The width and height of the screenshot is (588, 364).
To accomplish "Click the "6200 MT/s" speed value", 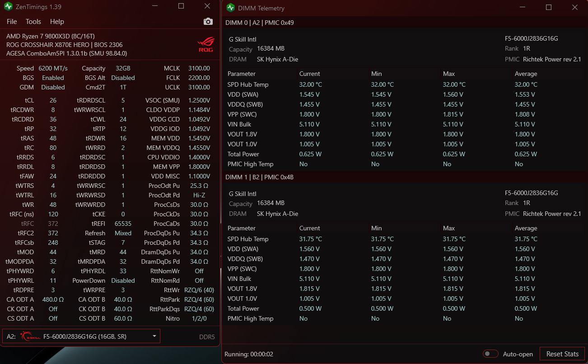I will (x=53, y=68).
